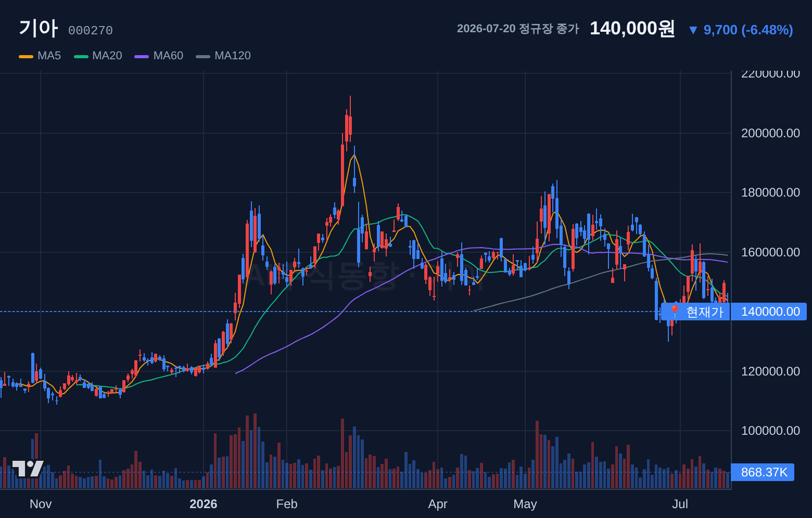Toggle the MA20 moving average legend

click(98, 56)
